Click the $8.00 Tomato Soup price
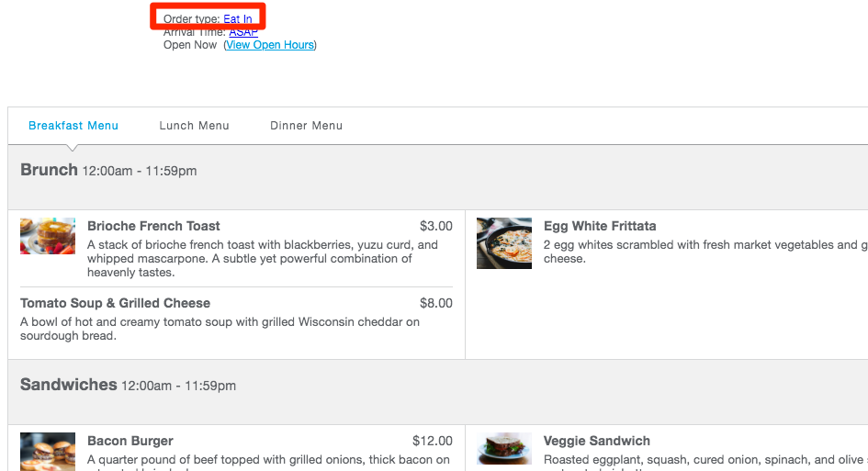The image size is (868, 471). [x=436, y=303]
